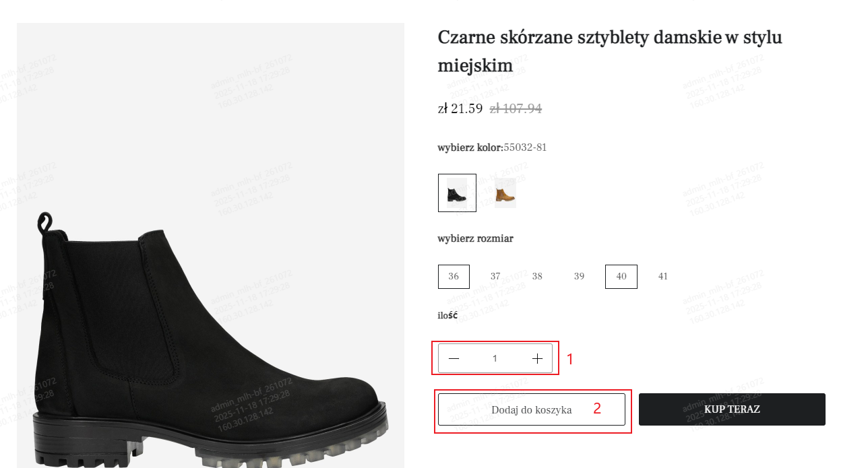
Task: Click the sale price zł 21.59
Action: tap(460, 108)
